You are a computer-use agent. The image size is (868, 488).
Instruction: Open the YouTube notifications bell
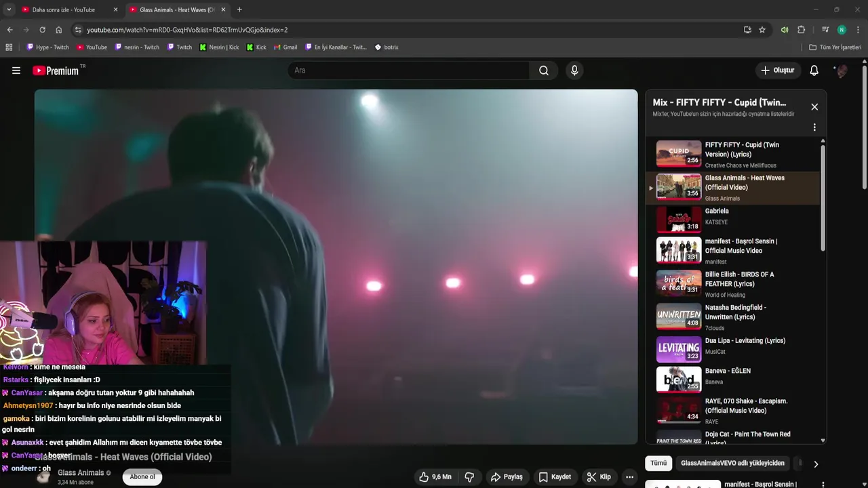[814, 70]
